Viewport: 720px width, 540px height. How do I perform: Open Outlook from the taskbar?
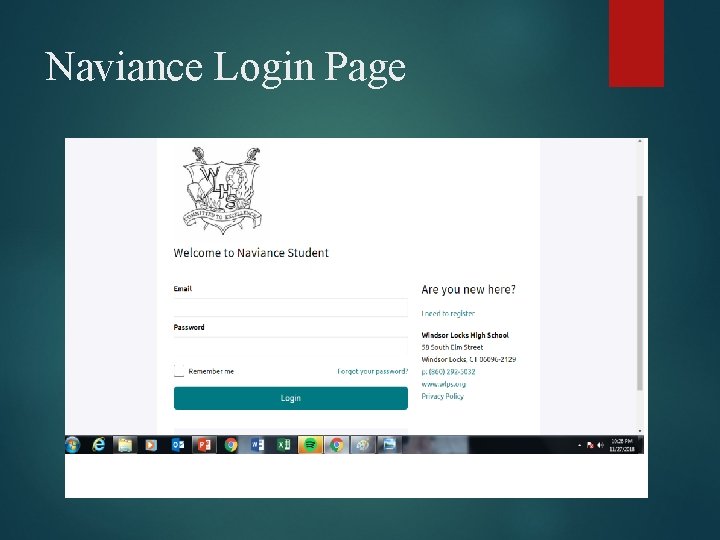(178, 444)
